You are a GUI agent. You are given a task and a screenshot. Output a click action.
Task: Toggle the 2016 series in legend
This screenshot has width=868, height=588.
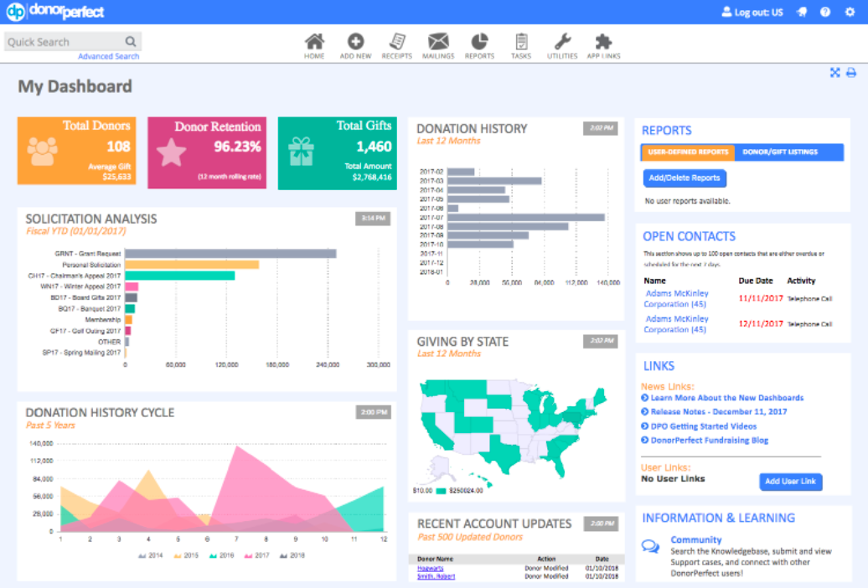coord(221,555)
